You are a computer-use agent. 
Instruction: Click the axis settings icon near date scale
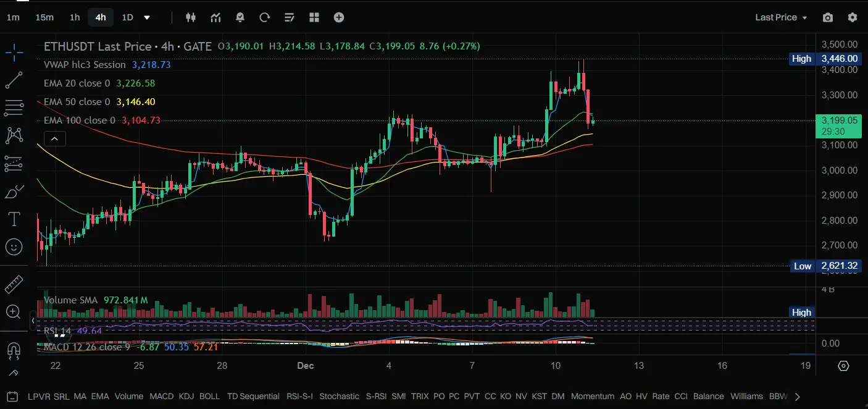point(843,366)
